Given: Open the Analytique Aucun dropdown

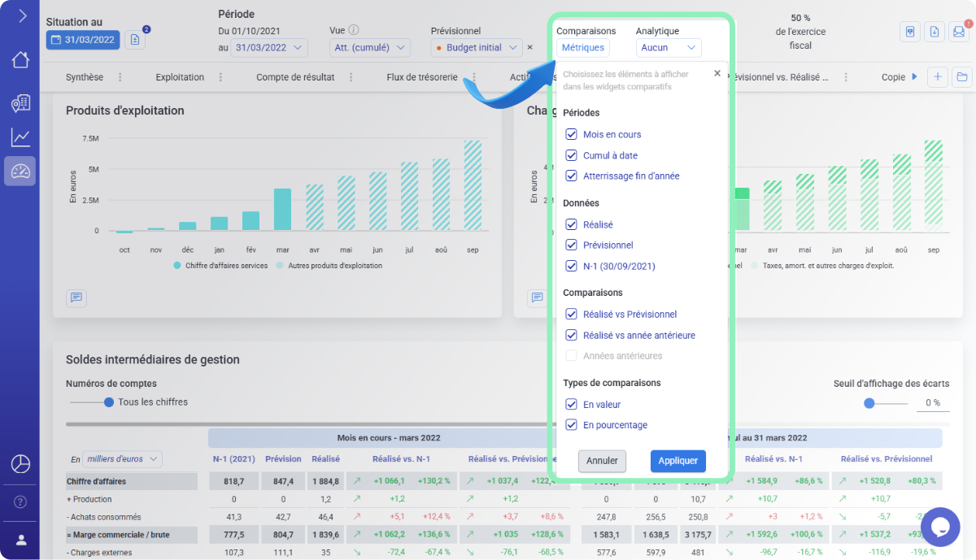Looking at the screenshot, I should point(668,48).
